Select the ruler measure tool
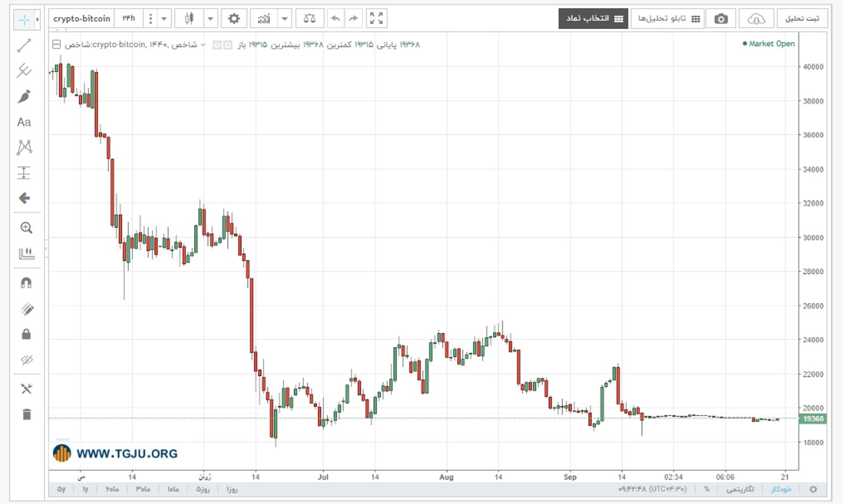843x504 pixels. [x=26, y=254]
